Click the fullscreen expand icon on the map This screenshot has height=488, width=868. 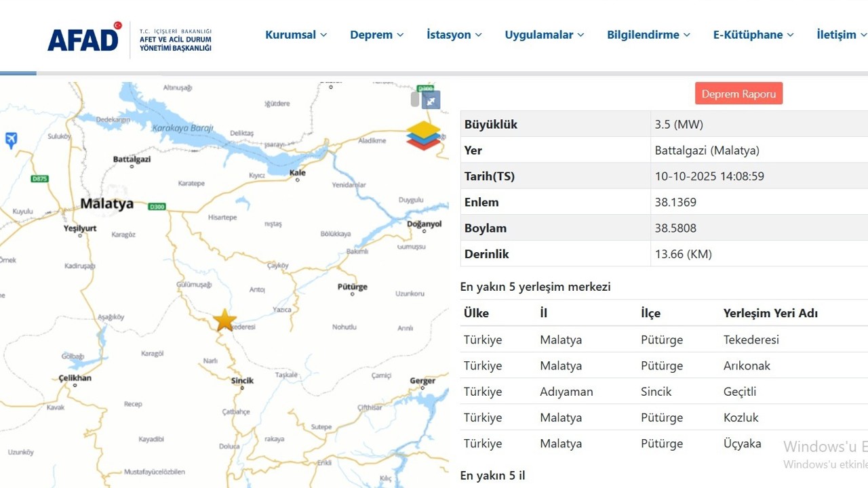[431, 100]
